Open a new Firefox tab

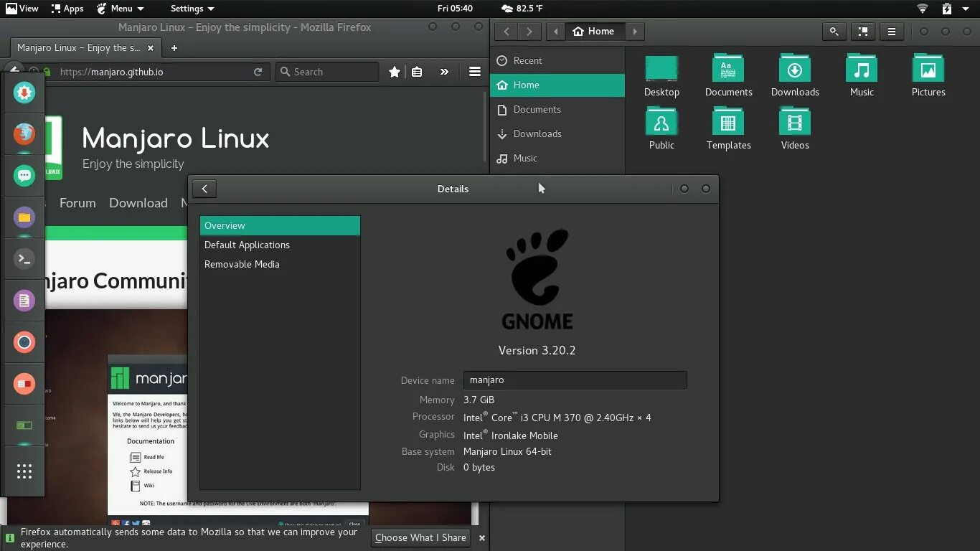click(x=174, y=48)
